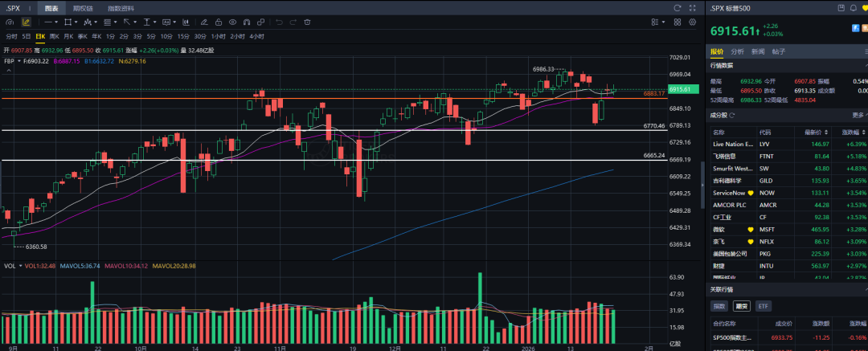Open the 新闻 tab in side panel
Viewport: 868px width, 351px height.
[x=758, y=51]
